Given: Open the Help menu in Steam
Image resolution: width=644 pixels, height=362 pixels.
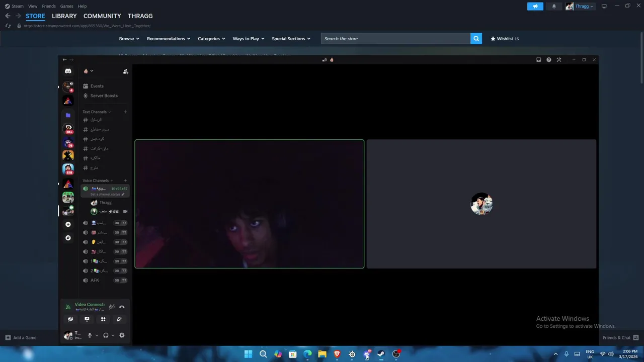Looking at the screenshot, I should click(x=82, y=6).
